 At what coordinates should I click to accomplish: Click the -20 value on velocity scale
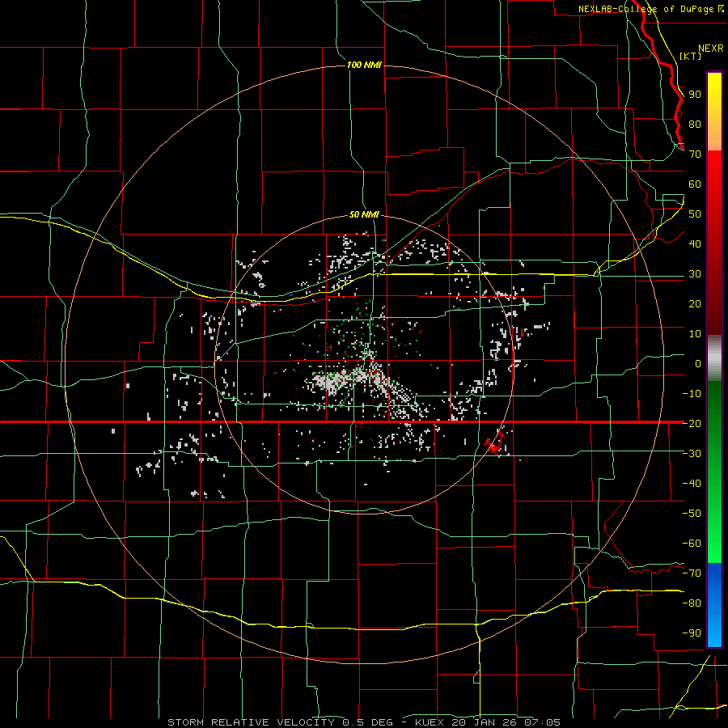pos(692,423)
